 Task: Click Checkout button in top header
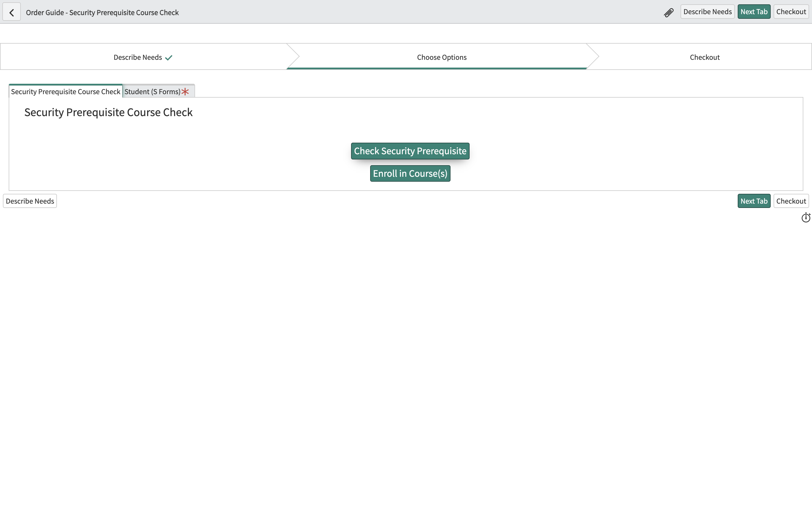pyautogui.click(x=791, y=12)
